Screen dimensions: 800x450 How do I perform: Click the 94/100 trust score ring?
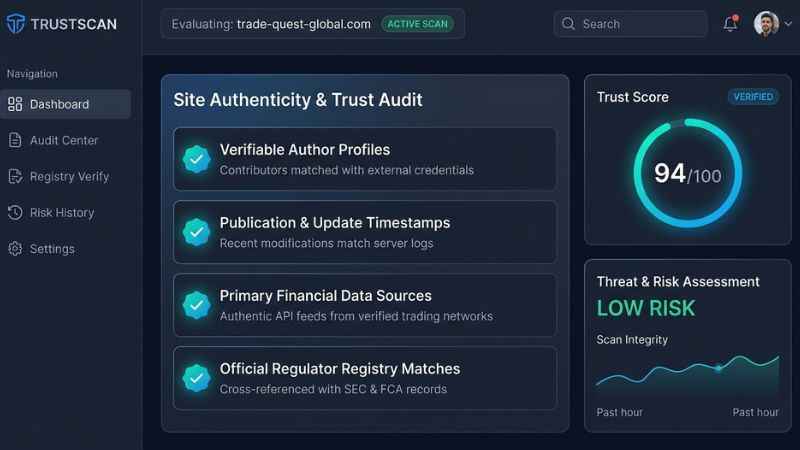pos(688,173)
